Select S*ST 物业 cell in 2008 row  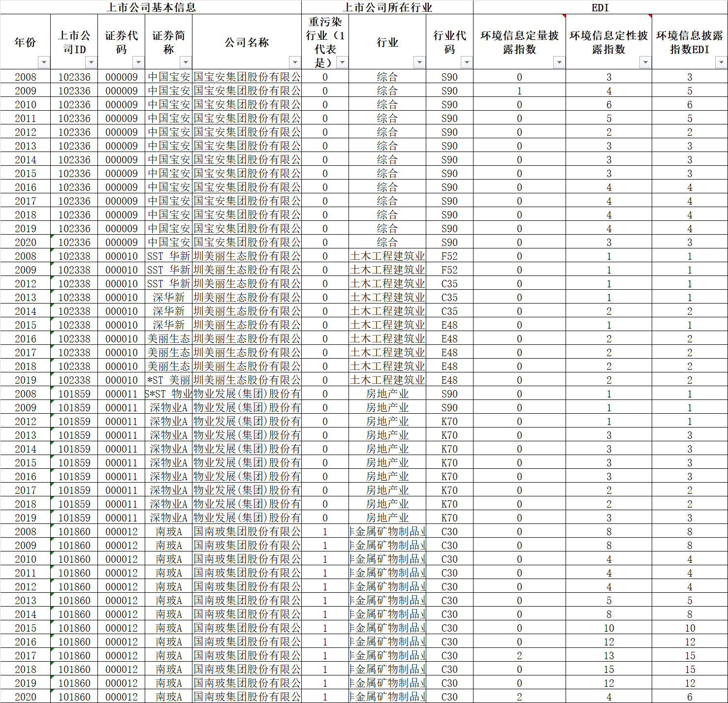pyautogui.click(x=169, y=394)
